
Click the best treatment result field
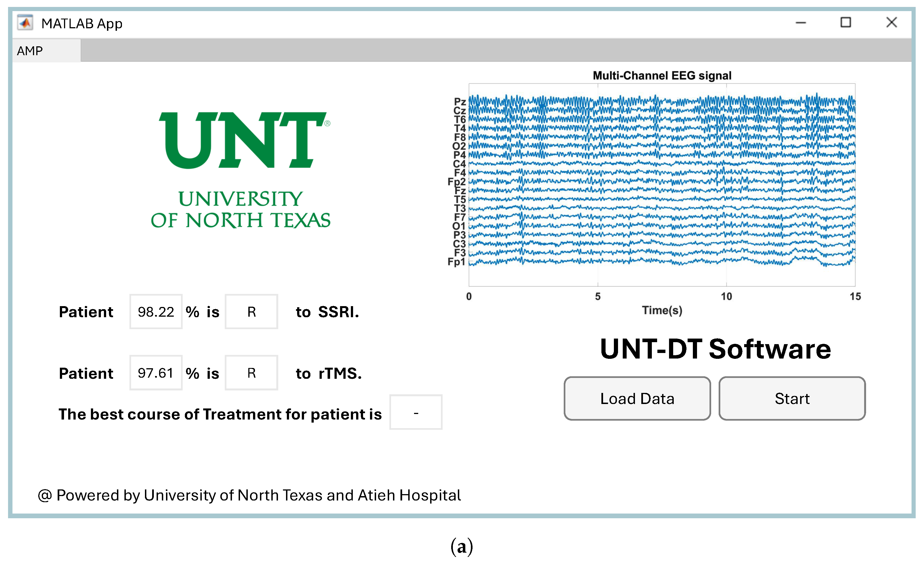[416, 412]
